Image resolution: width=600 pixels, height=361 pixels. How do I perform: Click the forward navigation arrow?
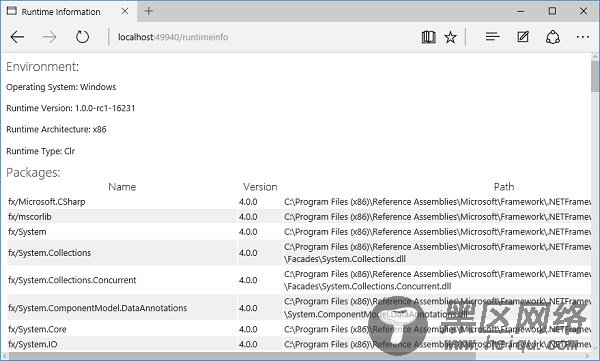pos(50,37)
